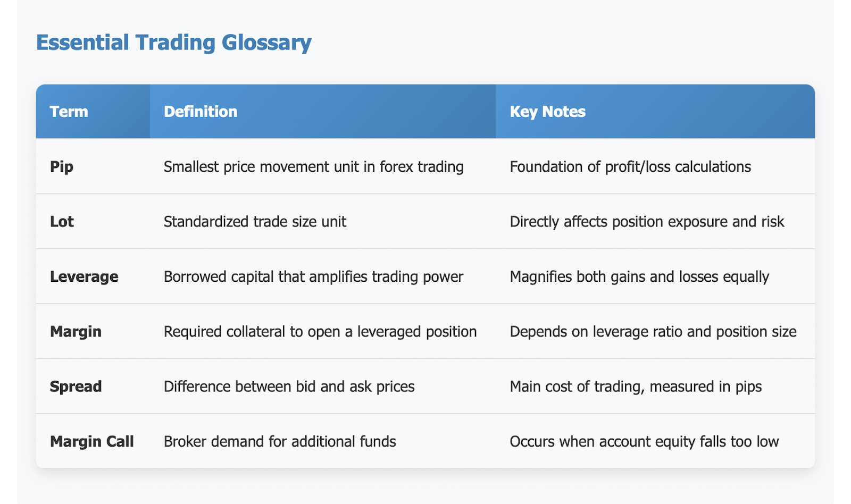
Task: Click the Leverage term cell
Action: click(x=93, y=276)
